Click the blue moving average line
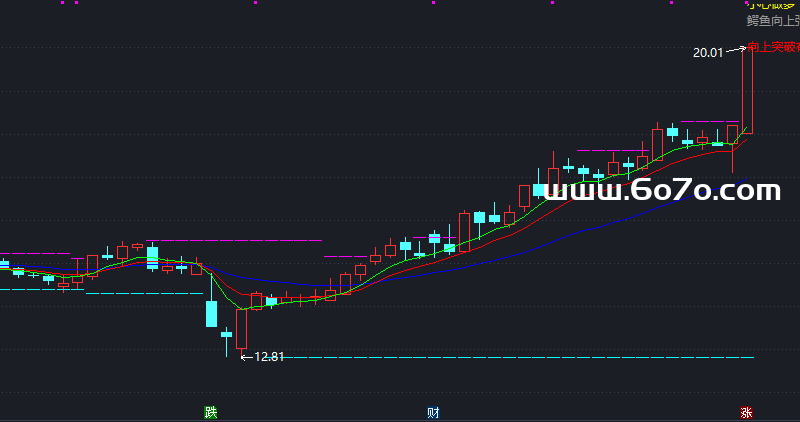The width and height of the screenshot is (800, 422). point(600,222)
